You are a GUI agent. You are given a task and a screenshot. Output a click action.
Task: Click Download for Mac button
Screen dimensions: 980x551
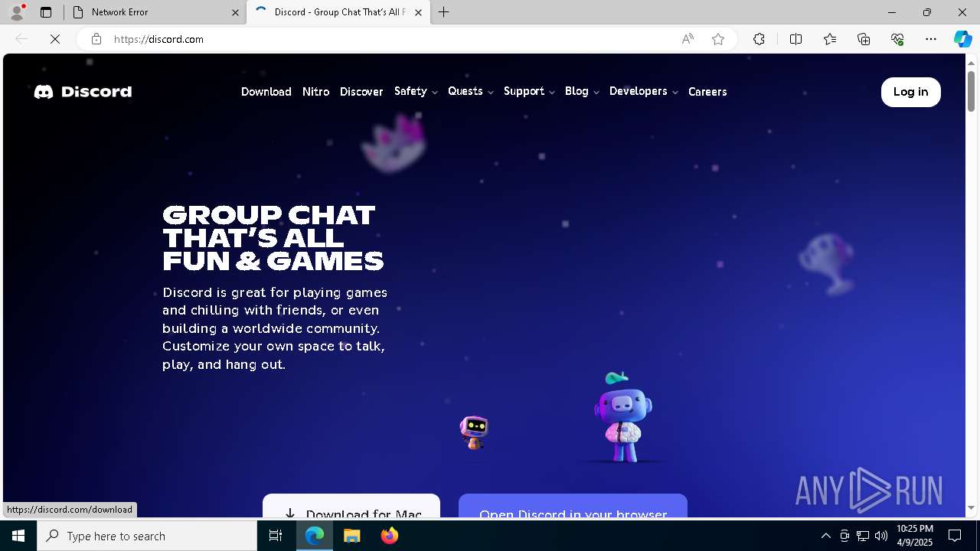click(x=351, y=507)
